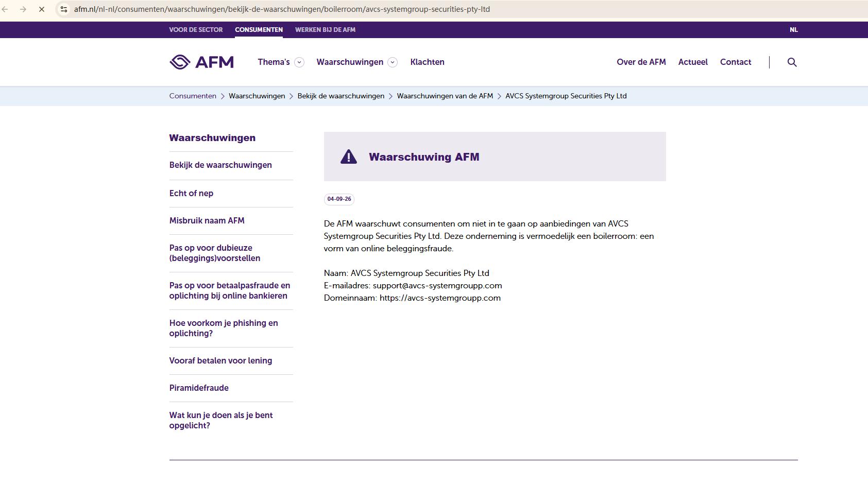Expand the Thema's dropdown chevron
The width and height of the screenshot is (868, 485).
(x=299, y=62)
